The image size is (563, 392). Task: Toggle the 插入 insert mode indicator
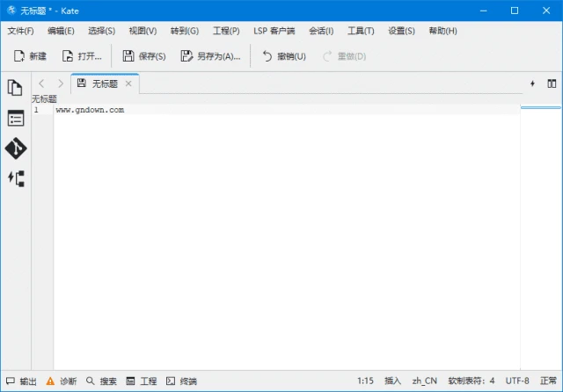pos(392,381)
